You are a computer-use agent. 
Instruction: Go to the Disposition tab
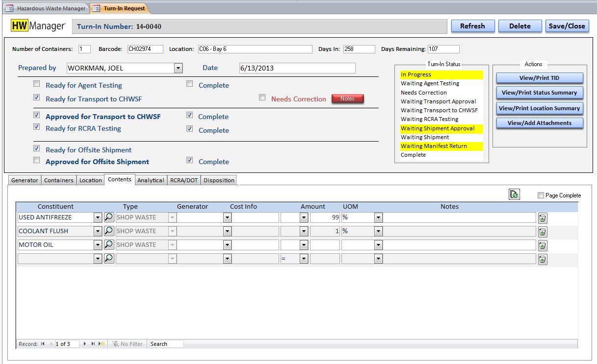(219, 180)
